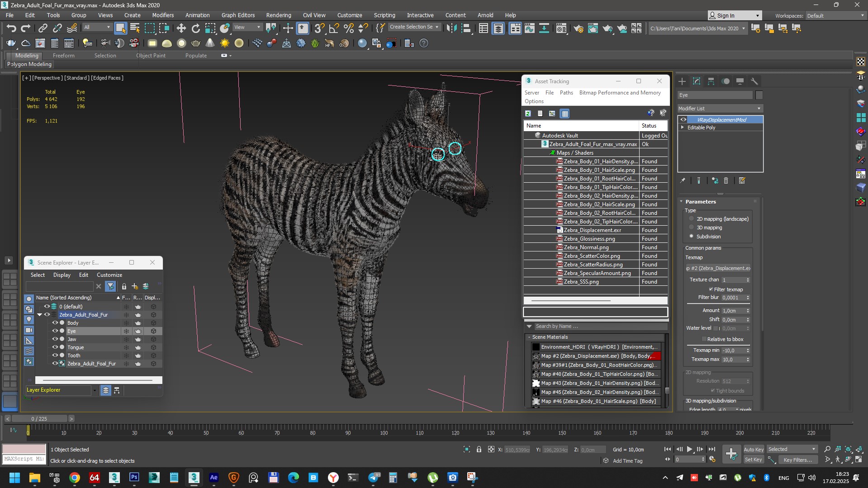The width and height of the screenshot is (868, 488).
Task: Open the selection filter All dropdown
Action: click(97, 27)
